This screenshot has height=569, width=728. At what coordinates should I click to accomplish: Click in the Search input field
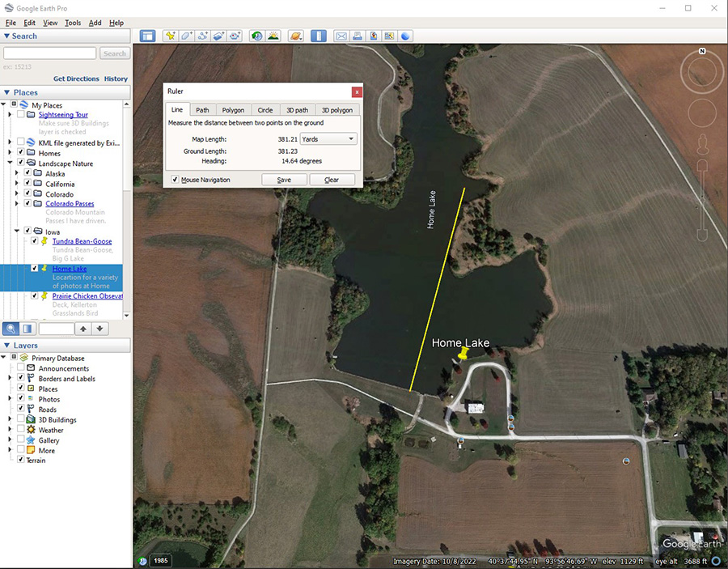click(x=49, y=53)
